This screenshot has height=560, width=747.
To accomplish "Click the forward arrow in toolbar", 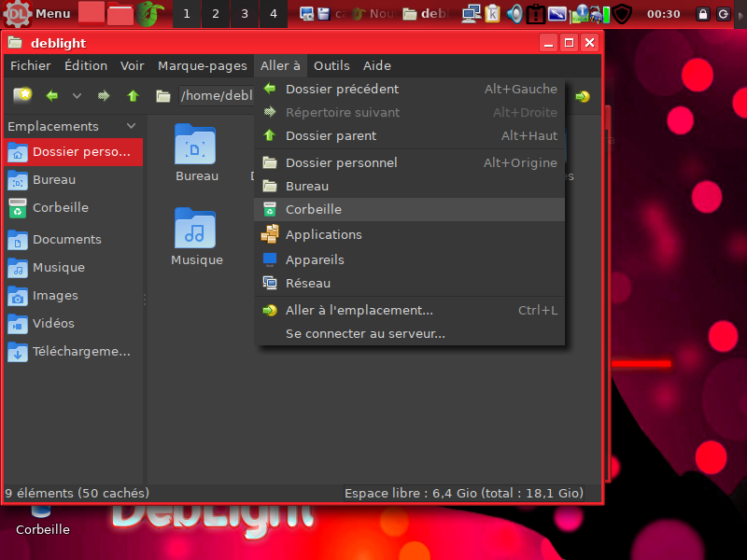I will coord(104,95).
